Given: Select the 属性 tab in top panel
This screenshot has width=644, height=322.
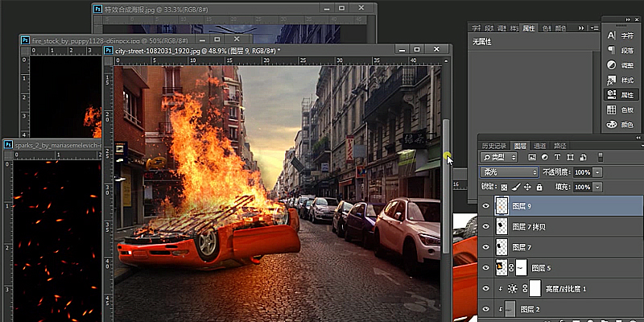Looking at the screenshot, I should click(x=529, y=28).
